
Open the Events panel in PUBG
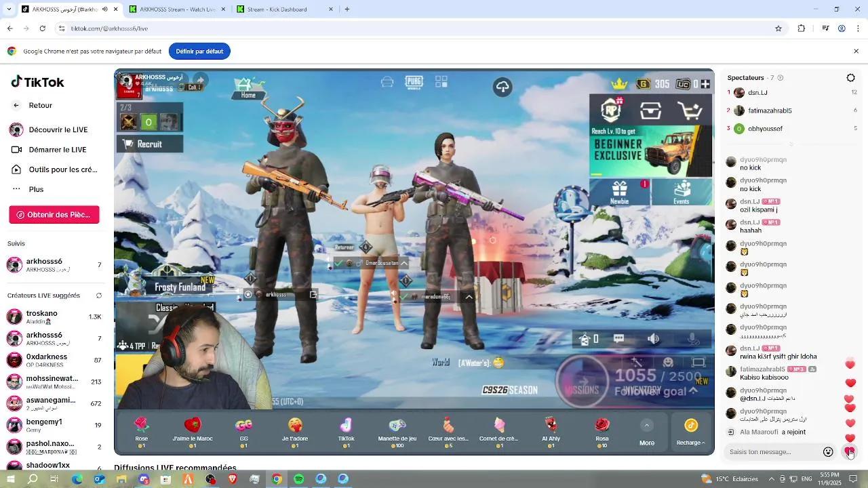coord(681,192)
